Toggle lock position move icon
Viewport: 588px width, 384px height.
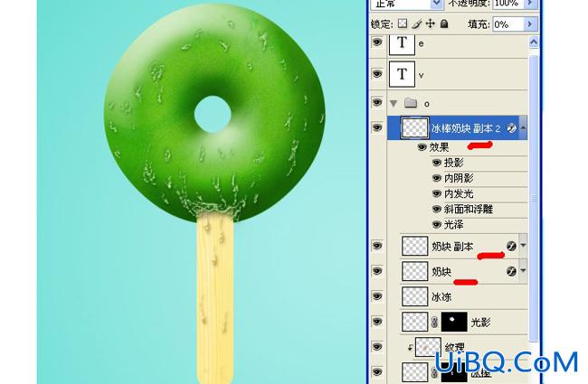(431, 24)
